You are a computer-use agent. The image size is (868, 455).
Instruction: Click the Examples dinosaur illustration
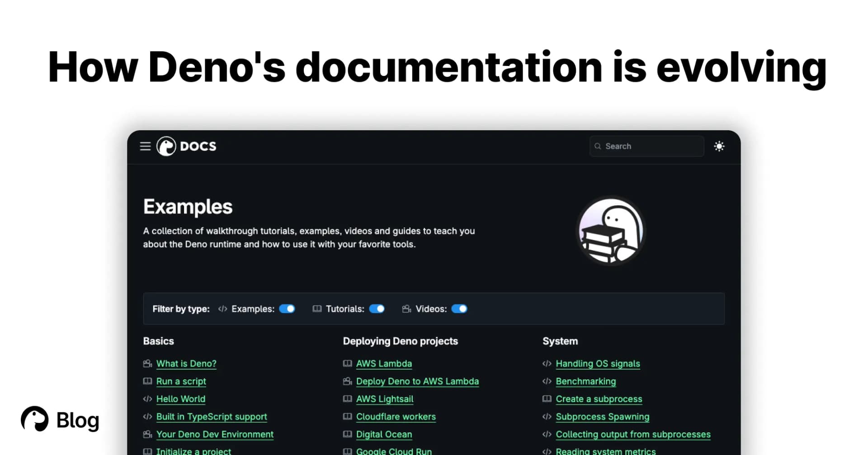(610, 231)
